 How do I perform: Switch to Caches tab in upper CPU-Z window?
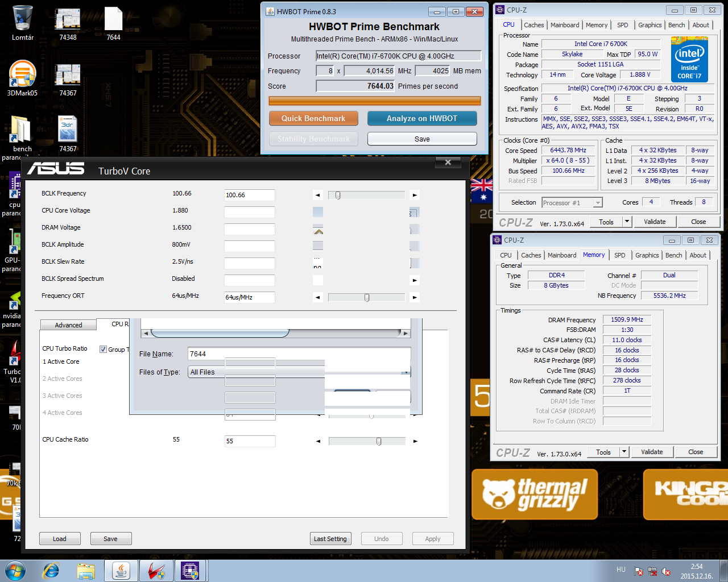[533, 25]
